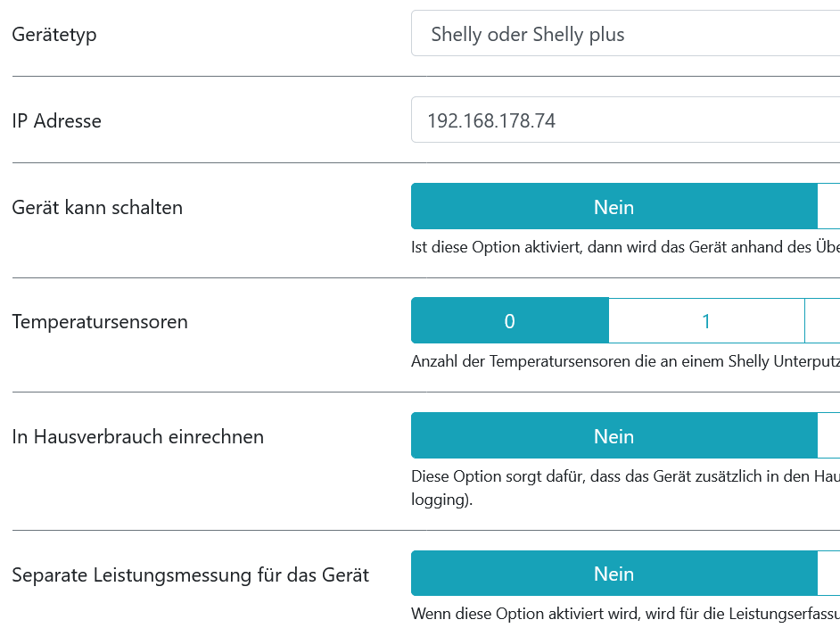Click the cut-off option right of Hausverbrauch Nein

[829, 436]
